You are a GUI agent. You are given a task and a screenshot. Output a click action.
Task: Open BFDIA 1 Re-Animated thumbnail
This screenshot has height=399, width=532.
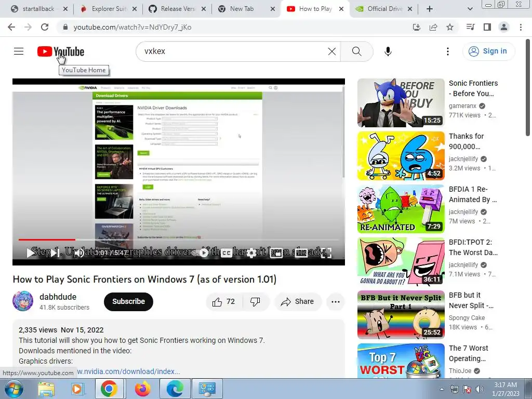point(401,209)
